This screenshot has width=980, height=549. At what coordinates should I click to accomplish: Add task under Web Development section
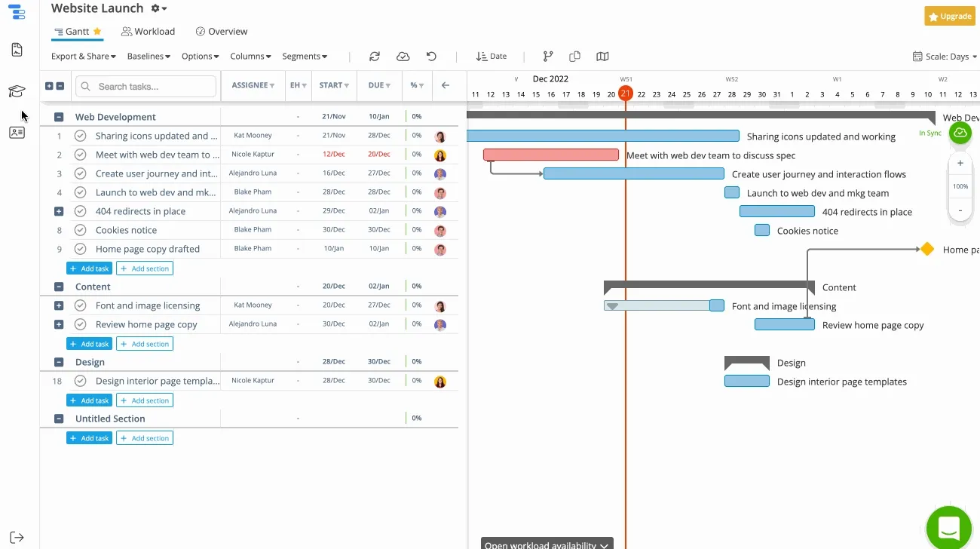[x=89, y=268]
